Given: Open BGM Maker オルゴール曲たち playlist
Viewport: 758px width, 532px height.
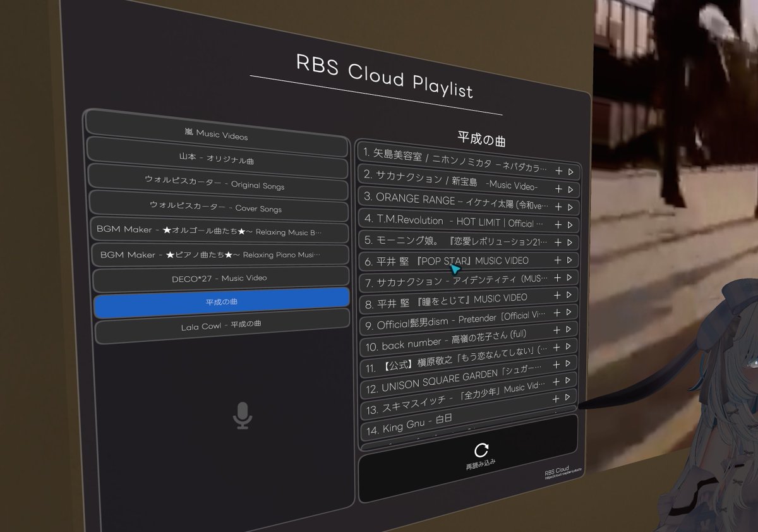Looking at the screenshot, I should 220,231.
